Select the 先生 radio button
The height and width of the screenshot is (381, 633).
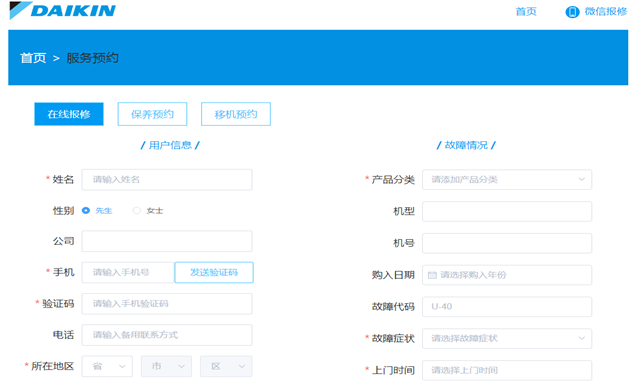point(86,210)
